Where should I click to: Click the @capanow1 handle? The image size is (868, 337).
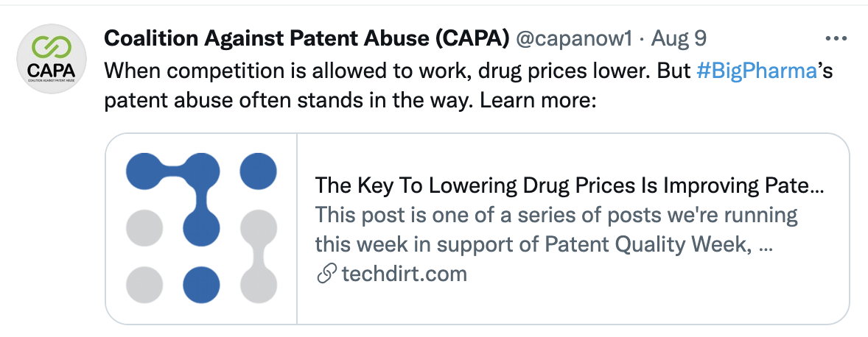(x=574, y=39)
